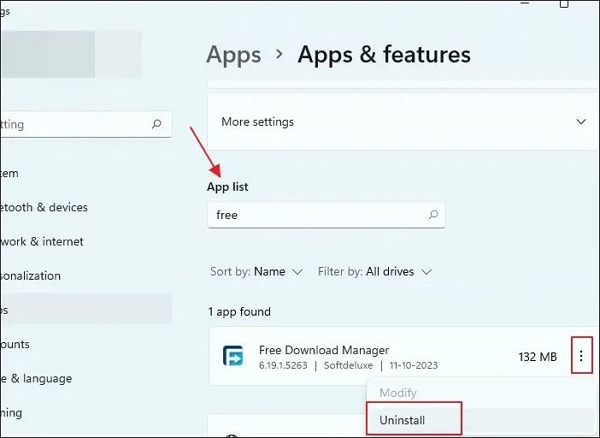Go back to the Apps breadcrumb
Screen dimensions: 600x438
click(x=234, y=54)
